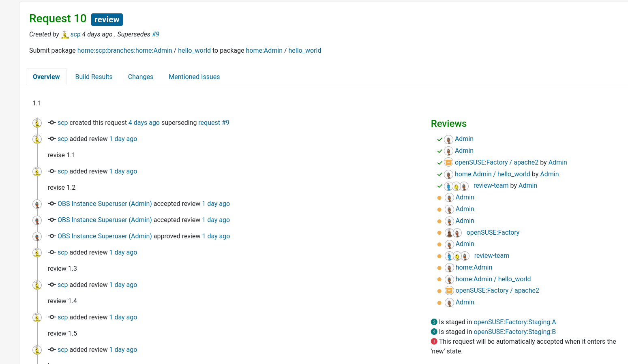Click OBS Instance Superuser's avatar in the timeline

pos(37,204)
